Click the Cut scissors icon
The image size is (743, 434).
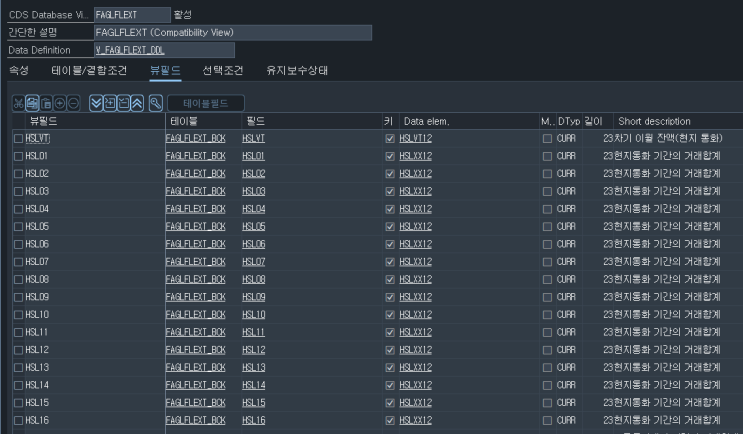(18, 103)
